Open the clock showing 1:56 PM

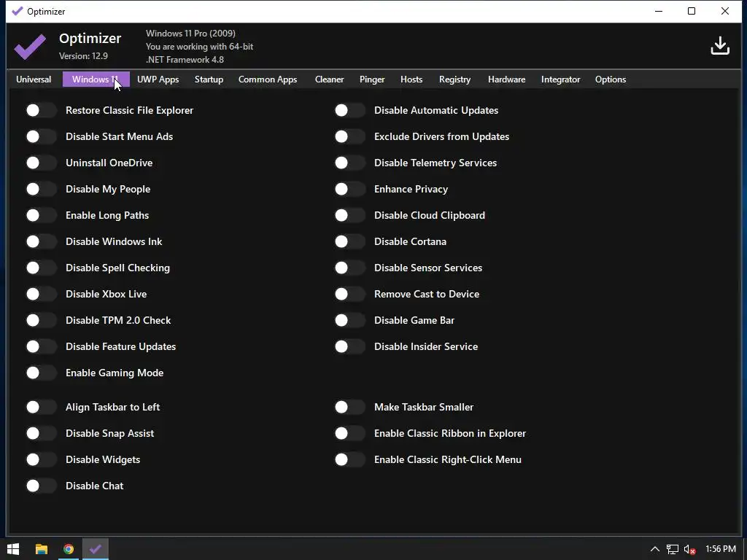click(720, 549)
